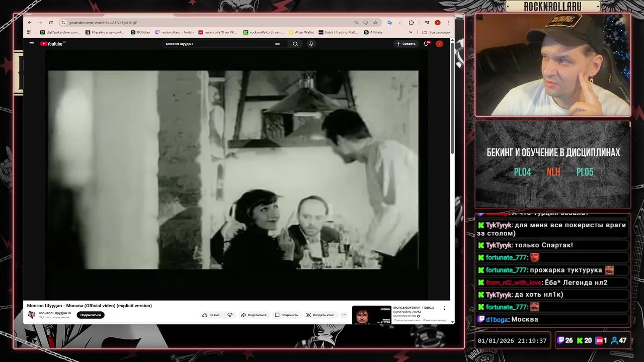Open the on-screen keyboard icon in search box
This screenshot has height=362, width=644.
pos(277,44)
